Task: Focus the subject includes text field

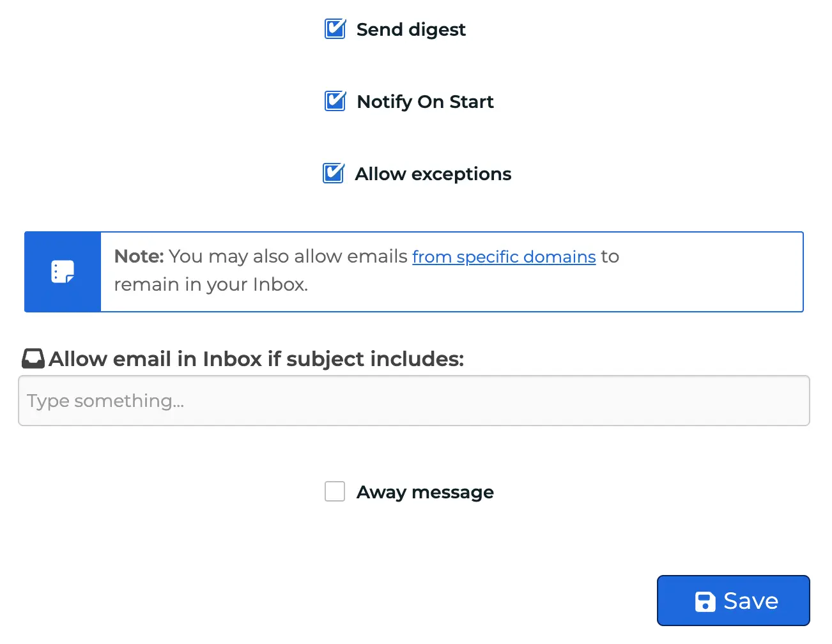Action: pyautogui.click(x=414, y=401)
